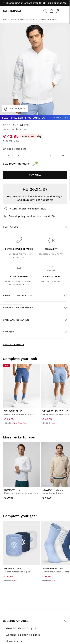70x644 pixels.
Task: Click the delivery info help icon
Action: [x=51, y=200]
